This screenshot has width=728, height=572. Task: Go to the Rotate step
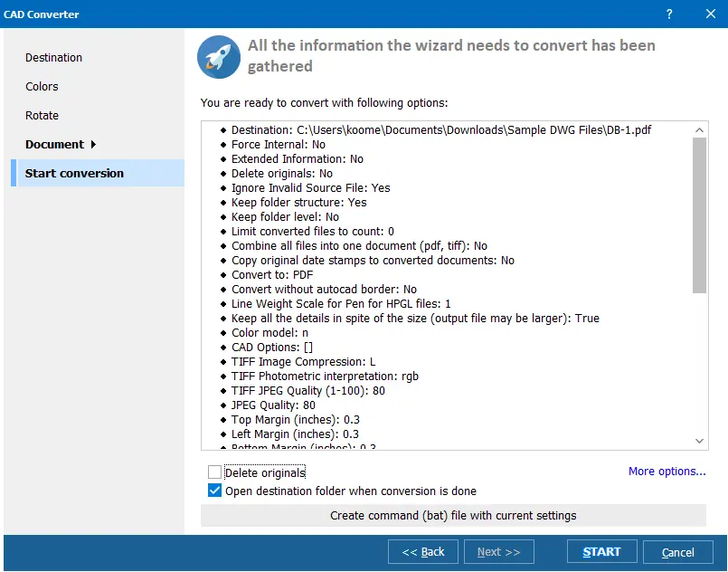click(x=42, y=115)
